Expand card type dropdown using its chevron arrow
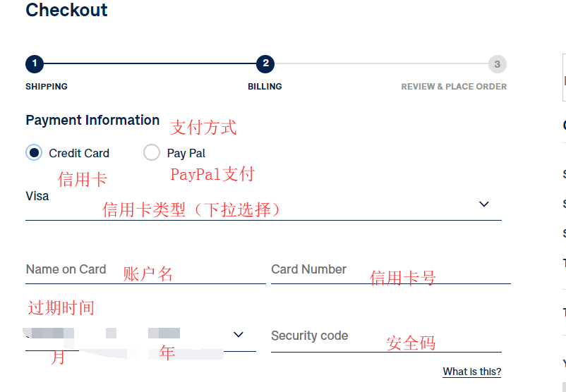566x392 pixels. click(x=483, y=204)
